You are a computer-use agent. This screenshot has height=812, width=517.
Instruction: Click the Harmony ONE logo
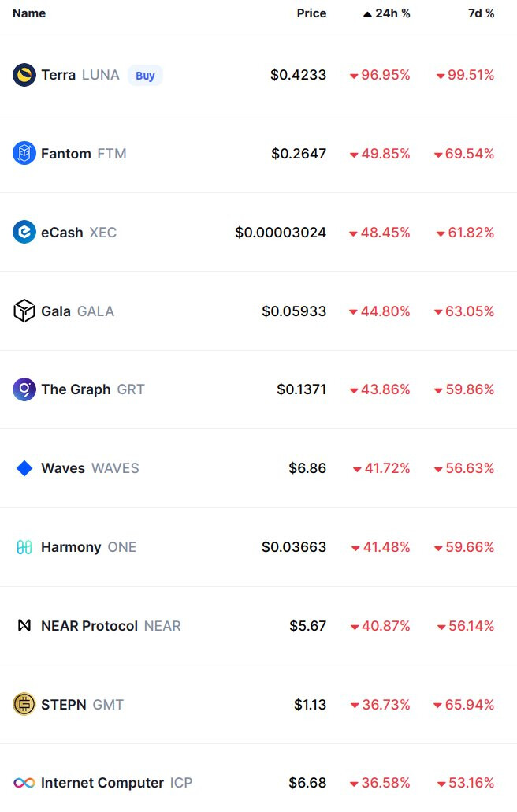(x=24, y=547)
